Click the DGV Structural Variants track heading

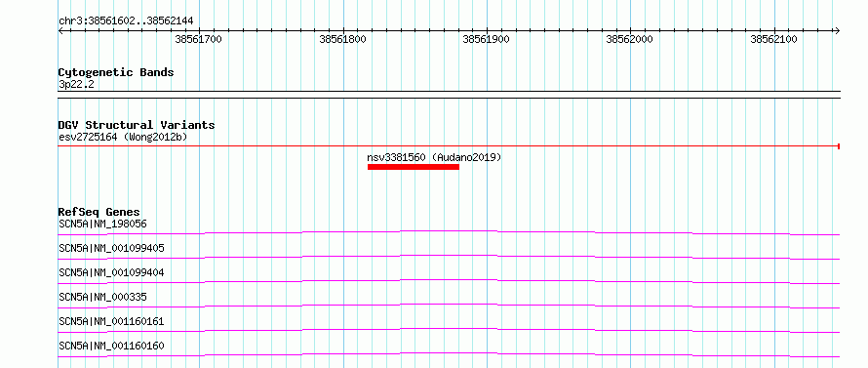137,125
